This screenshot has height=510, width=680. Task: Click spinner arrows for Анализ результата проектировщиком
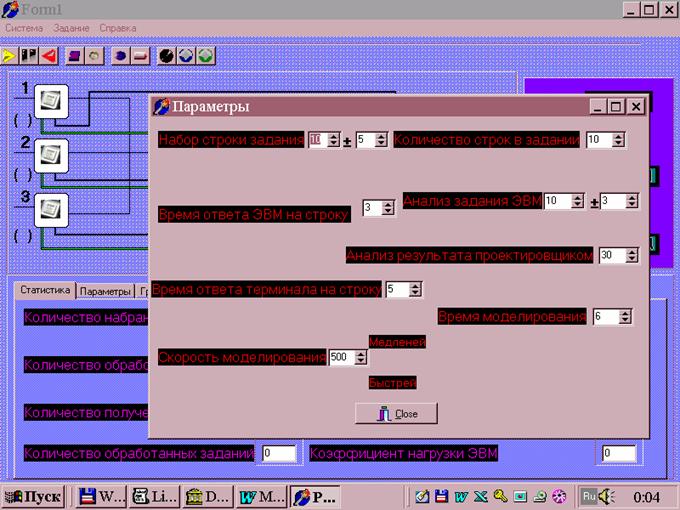tap(632, 255)
